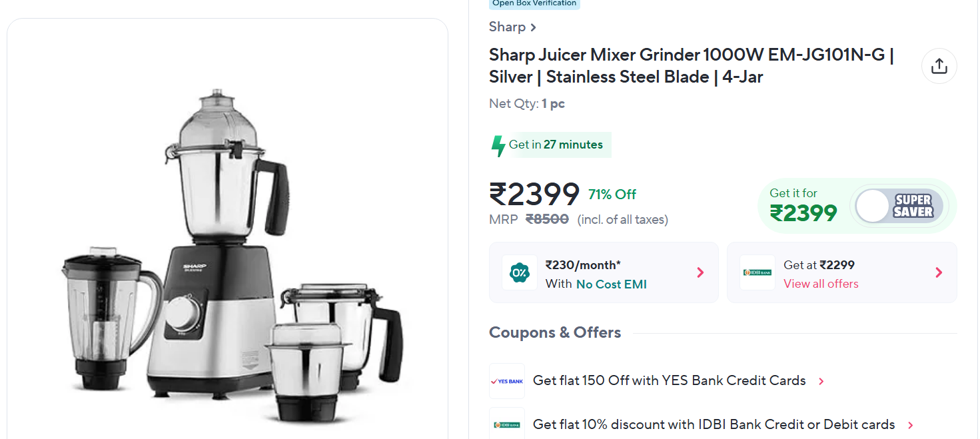This screenshot has width=980, height=439.
Task: Expand the IDBI Bank 10% discount offer
Action: coord(911,425)
